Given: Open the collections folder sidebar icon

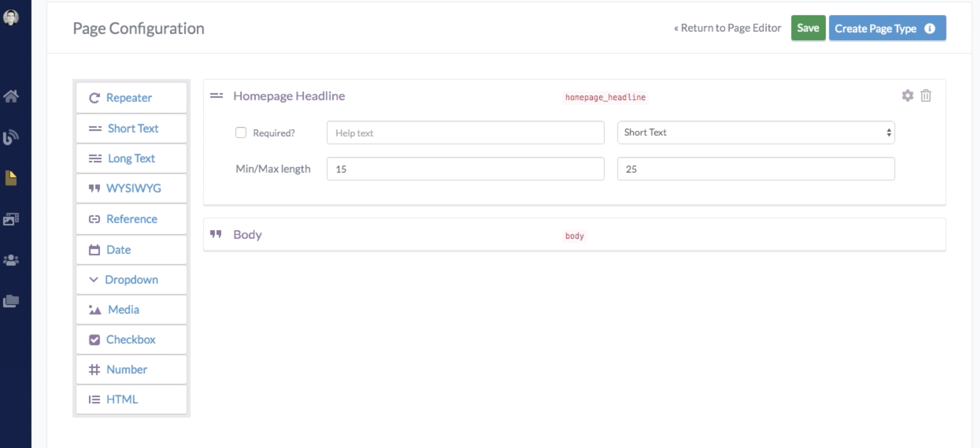Looking at the screenshot, I should (x=11, y=301).
